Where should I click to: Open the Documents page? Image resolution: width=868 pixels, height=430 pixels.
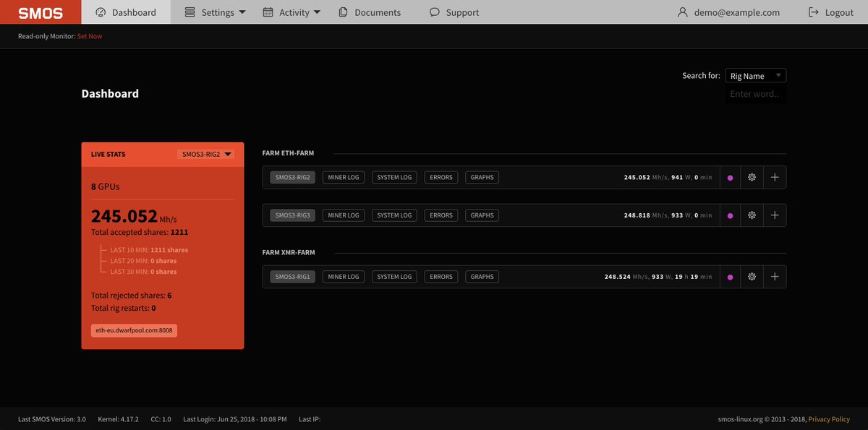[x=370, y=12]
